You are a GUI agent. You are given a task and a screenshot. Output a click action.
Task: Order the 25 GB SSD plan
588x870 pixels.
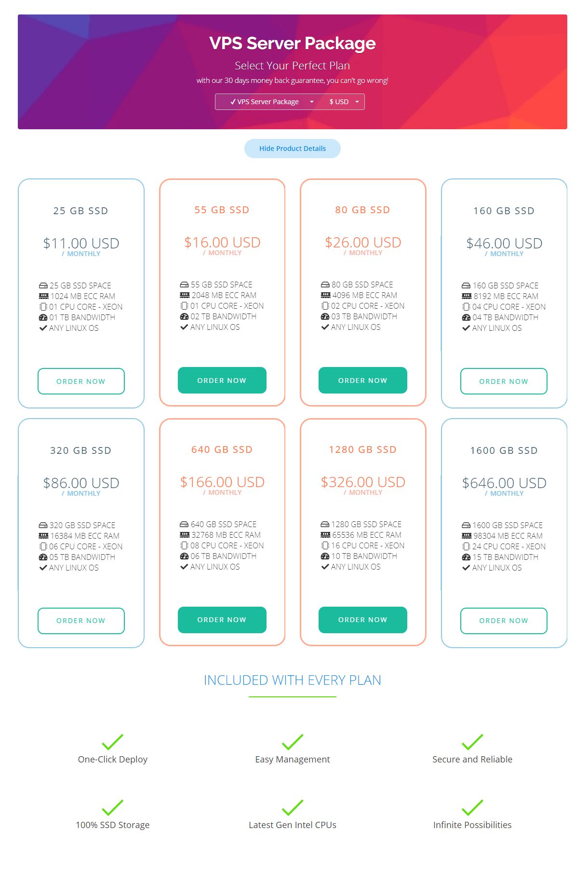(81, 381)
